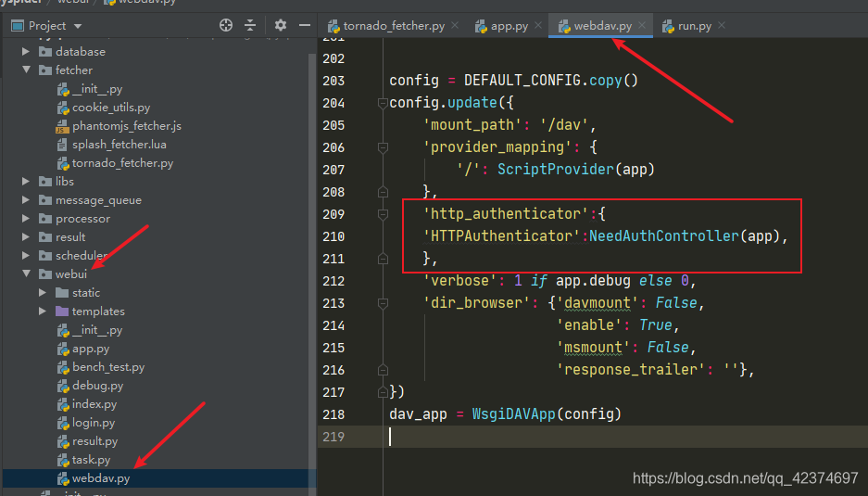Screen dimensions: 868x496
Task: Switch to run.py editor tab
Action: tap(687, 26)
